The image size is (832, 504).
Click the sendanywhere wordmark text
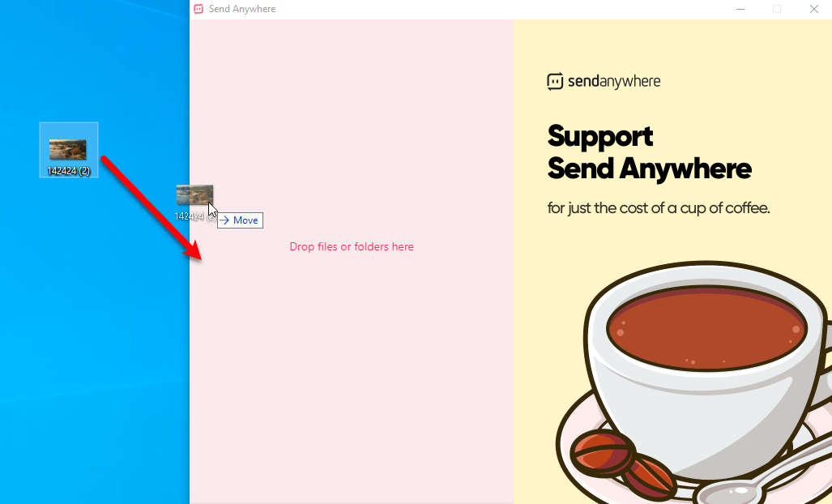click(x=614, y=82)
